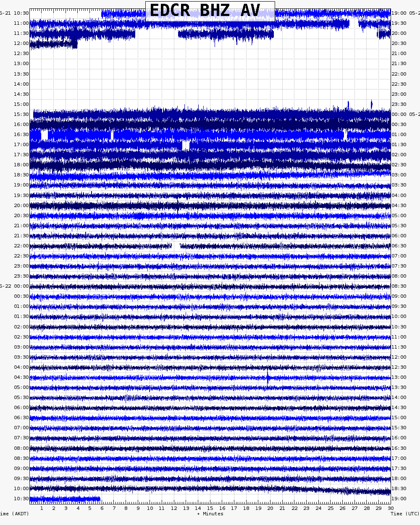Click the minute 1 tick label
The image size is (420, 525).
(x=42, y=509)
